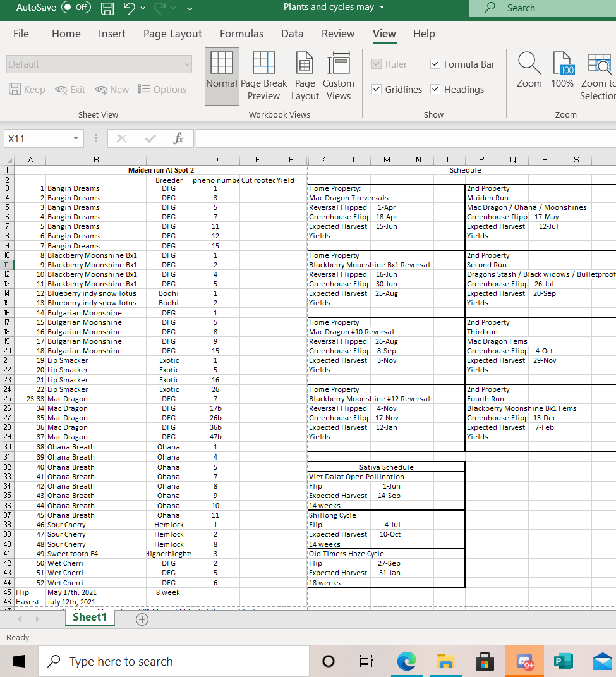Open Custom Views dialog
The image size is (616, 677).
pyautogui.click(x=339, y=76)
